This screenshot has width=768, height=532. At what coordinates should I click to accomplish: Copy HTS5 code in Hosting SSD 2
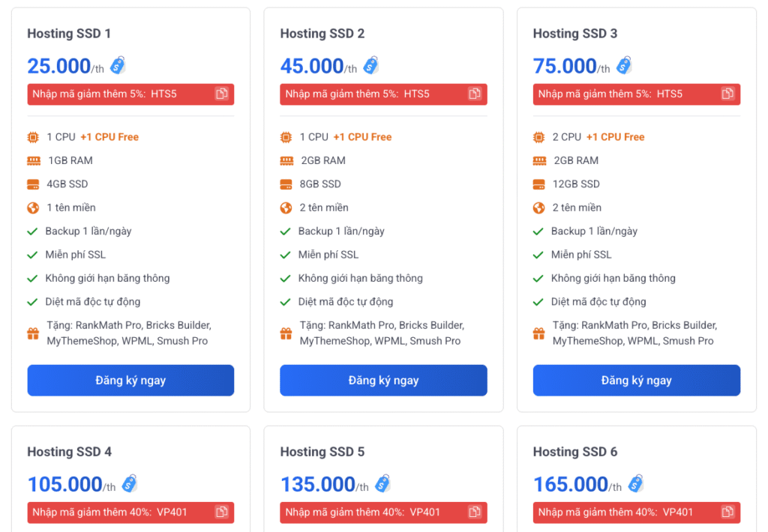(475, 94)
